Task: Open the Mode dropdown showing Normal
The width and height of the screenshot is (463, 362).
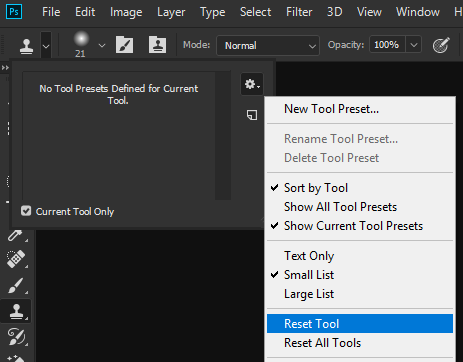Action: [268, 45]
